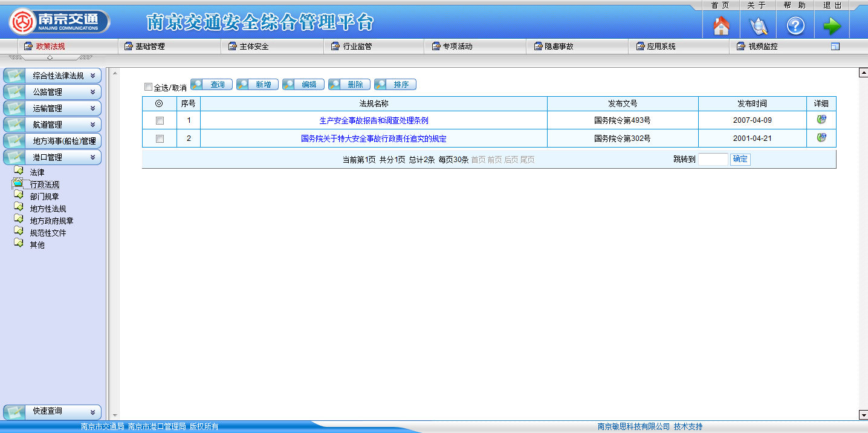Open detail icon for regulation row 1
This screenshot has height=433, width=868.
click(x=821, y=120)
